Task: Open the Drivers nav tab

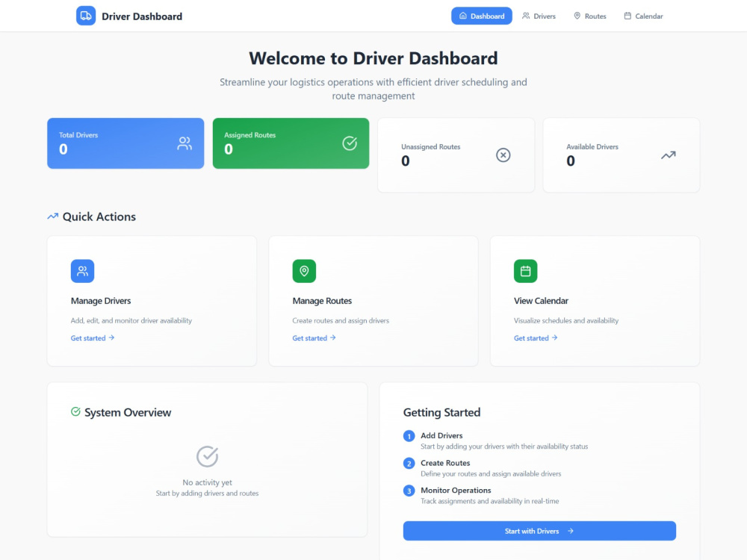Action: click(x=539, y=16)
